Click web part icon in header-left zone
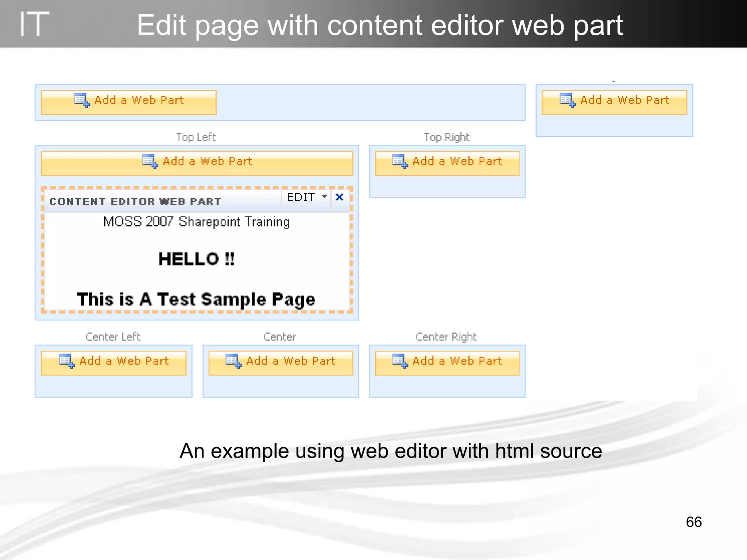The height and width of the screenshot is (560, 747). [82, 100]
